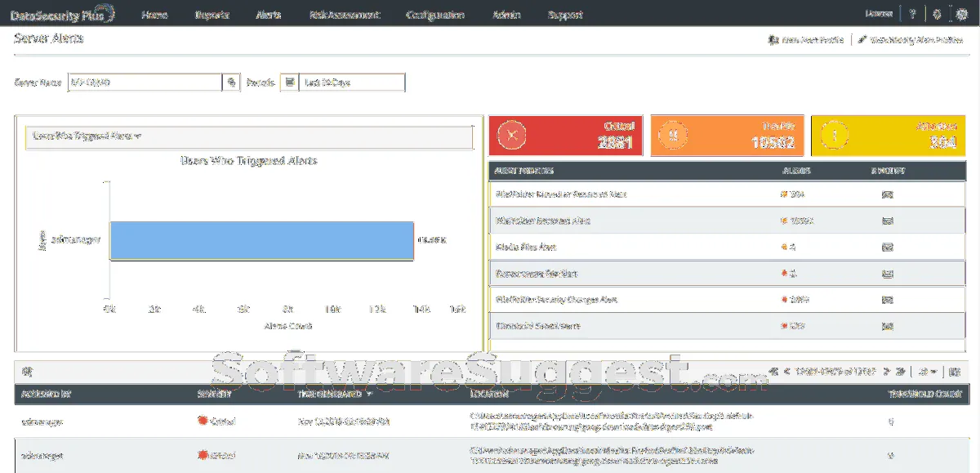
Task: Open the Risk Assessment tab
Action: pyautogui.click(x=345, y=15)
